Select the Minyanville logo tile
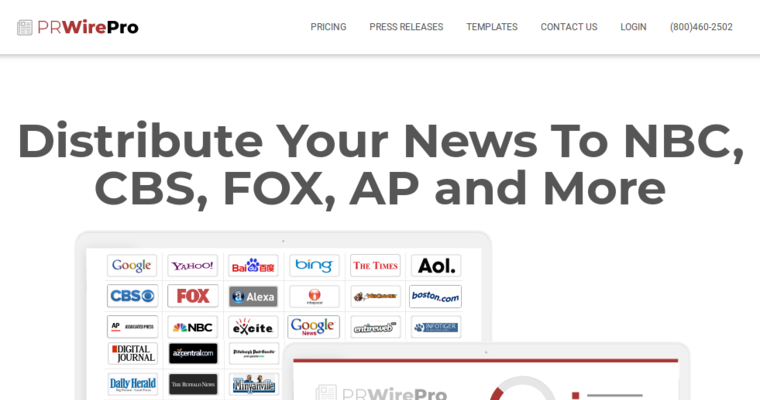 pos(253,384)
